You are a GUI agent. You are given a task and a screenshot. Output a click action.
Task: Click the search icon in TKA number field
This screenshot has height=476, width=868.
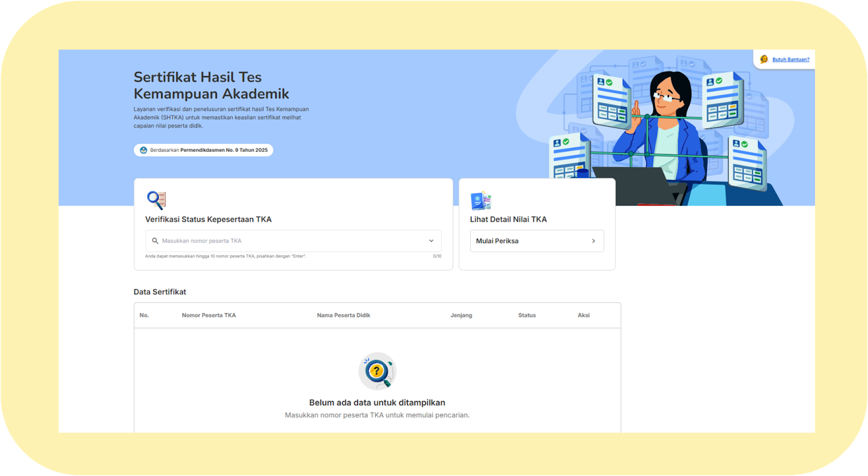(x=155, y=241)
